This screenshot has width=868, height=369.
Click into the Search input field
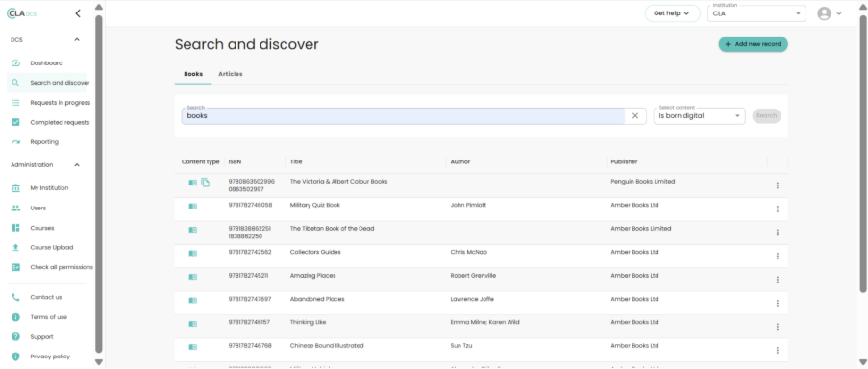tap(404, 116)
